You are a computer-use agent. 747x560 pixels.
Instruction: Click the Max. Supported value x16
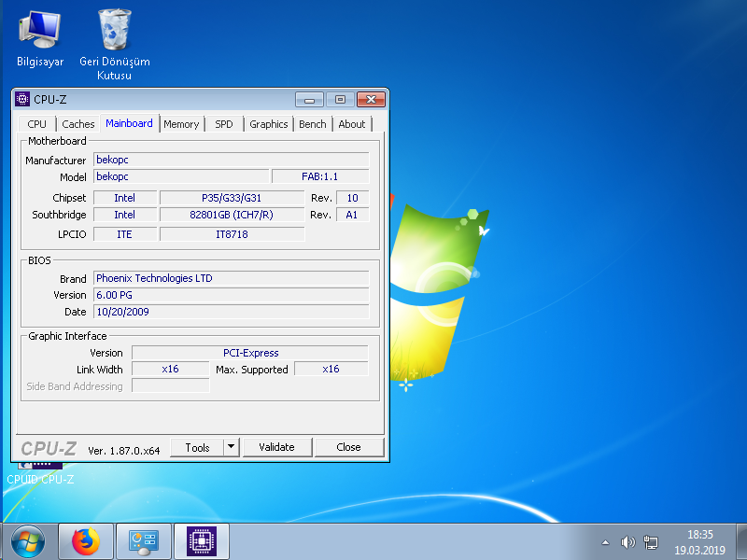coord(331,369)
